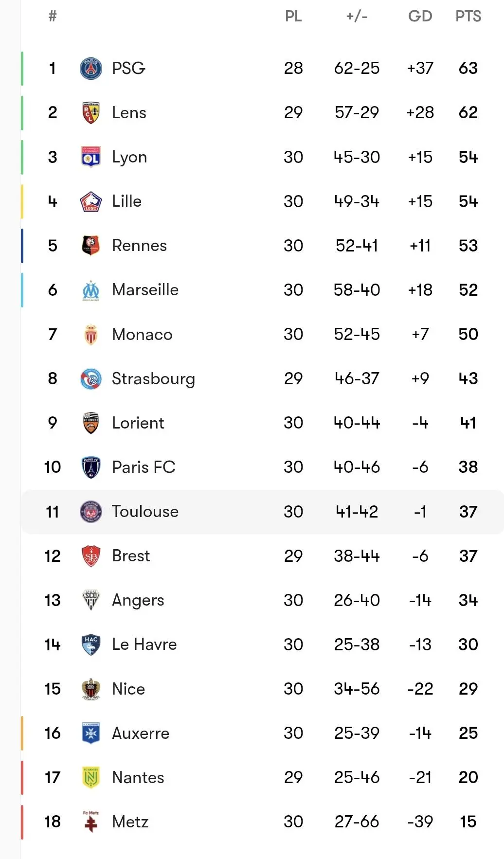Open the Le Havre team link
Image resolution: width=504 pixels, height=859 pixels.
(x=144, y=644)
